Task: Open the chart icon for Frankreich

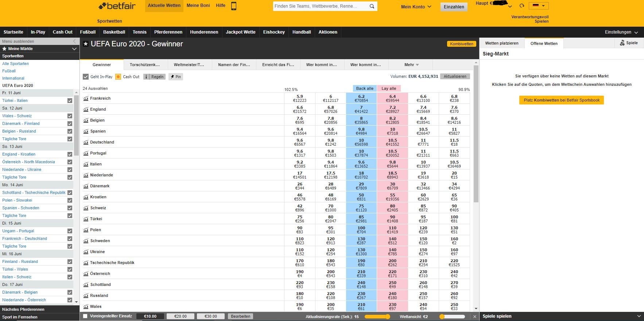Action: pos(86,98)
